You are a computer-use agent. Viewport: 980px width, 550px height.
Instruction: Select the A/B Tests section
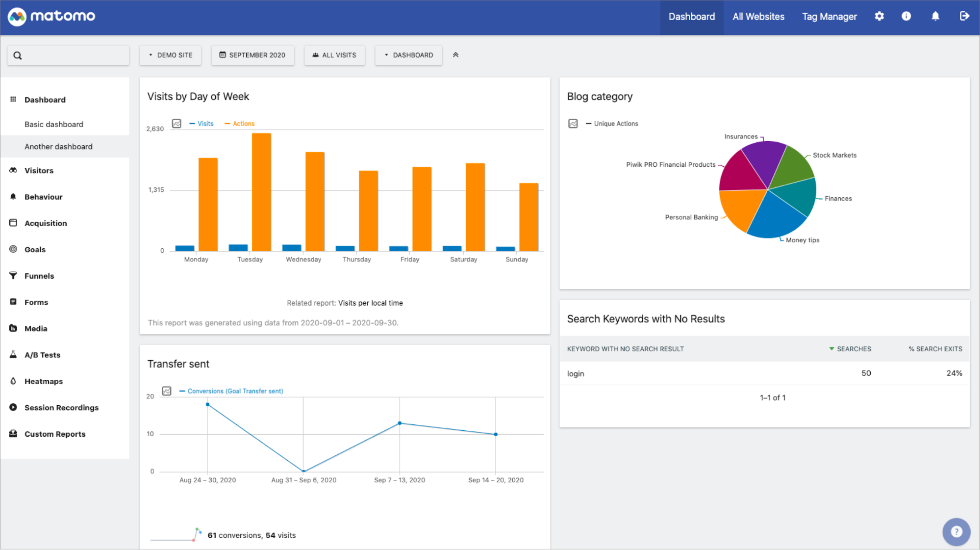(42, 355)
